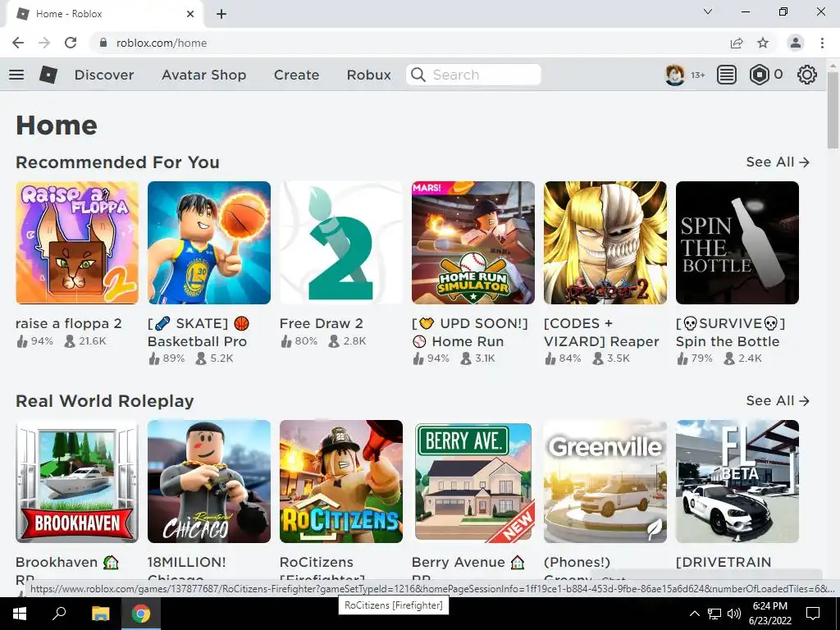Screen dimensions: 840x630
Task: Click the browser forward arrow
Action: 44,43
